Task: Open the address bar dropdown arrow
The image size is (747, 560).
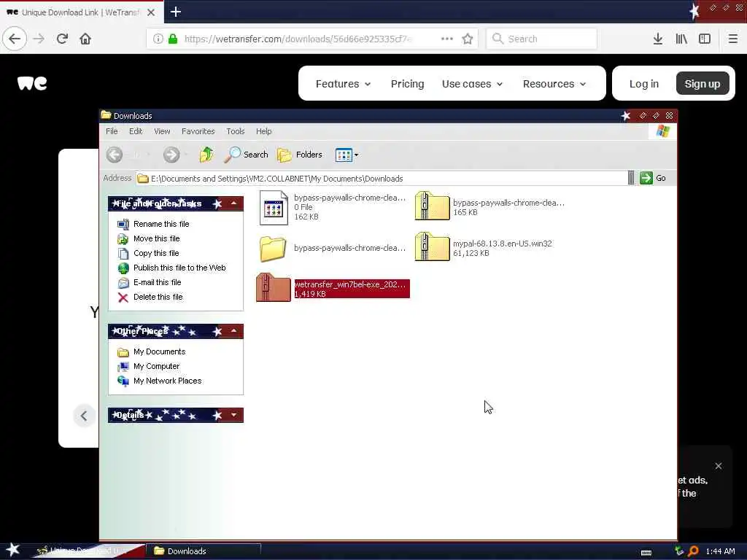Action: point(631,178)
